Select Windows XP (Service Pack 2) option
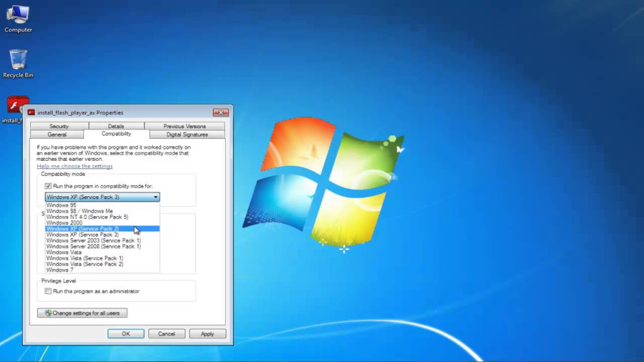Screen dimensions: 644x362 pyautogui.click(x=103, y=229)
